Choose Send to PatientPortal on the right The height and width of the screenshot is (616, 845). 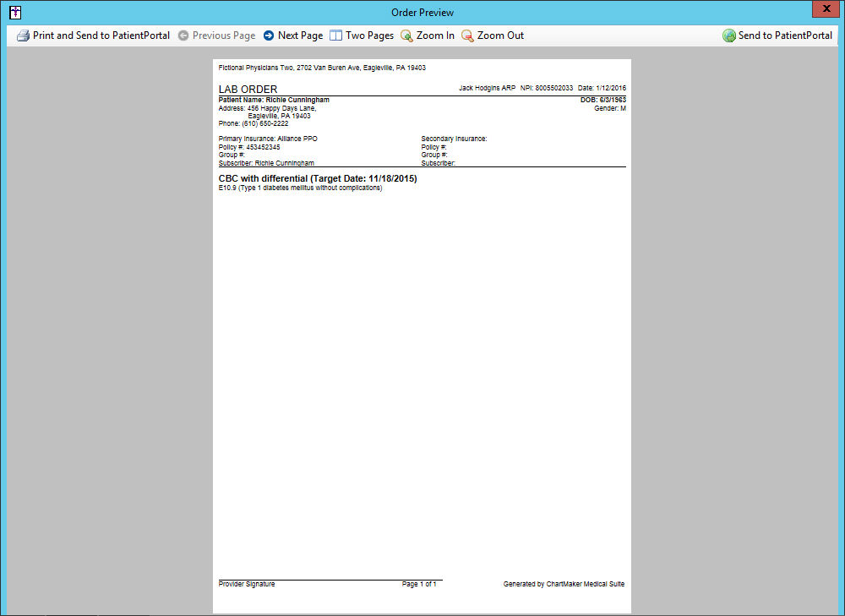[785, 35]
